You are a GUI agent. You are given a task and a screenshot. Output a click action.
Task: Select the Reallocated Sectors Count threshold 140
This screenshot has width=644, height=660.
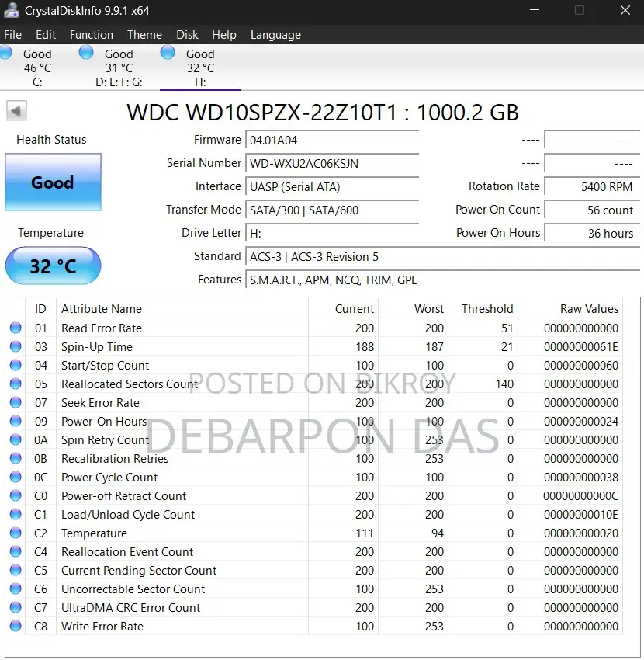point(504,384)
